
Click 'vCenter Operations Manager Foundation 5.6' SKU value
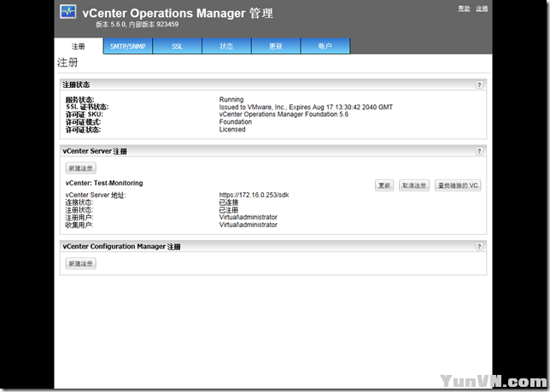coord(284,114)
